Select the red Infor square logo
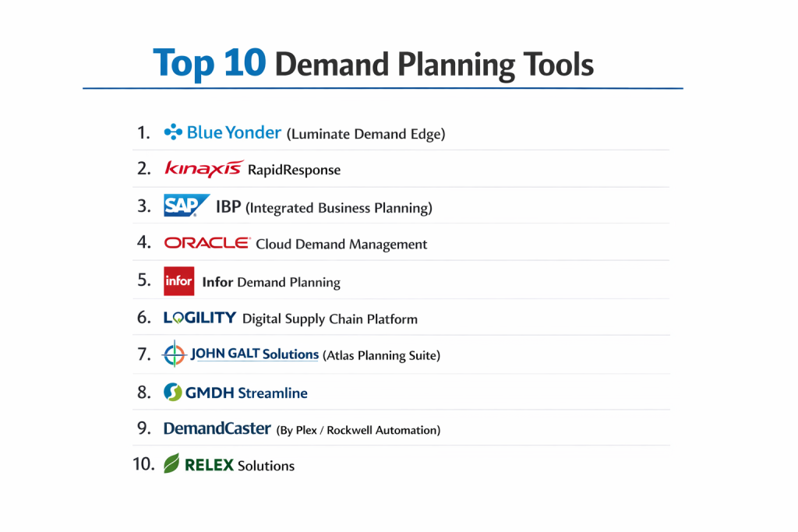This screenshot has height=532, width=798. point(178,281)
